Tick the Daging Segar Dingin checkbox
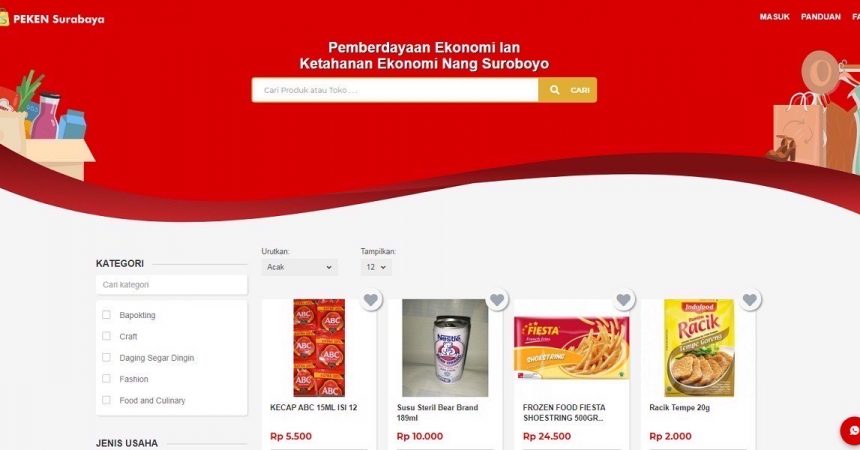The width and height of the screenshot is (860, 450). coord(106,357)
